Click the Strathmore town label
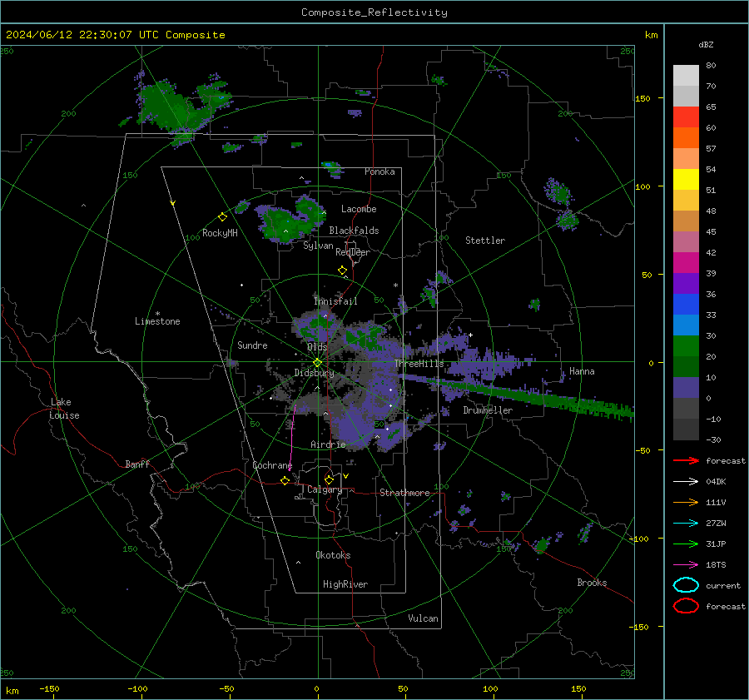The width and height of the screenshot is (749, 700). [x=404, y=493]
